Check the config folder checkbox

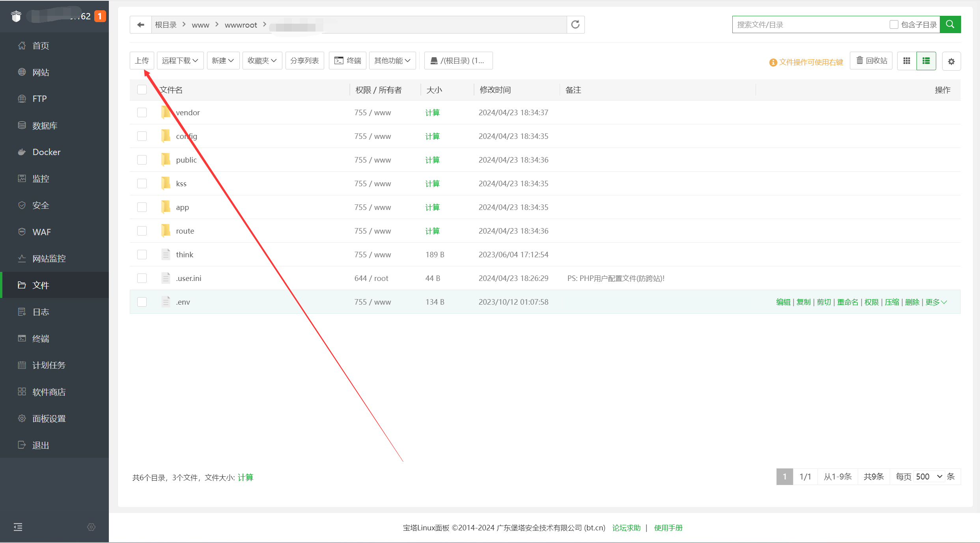click(x=142, y=136)
